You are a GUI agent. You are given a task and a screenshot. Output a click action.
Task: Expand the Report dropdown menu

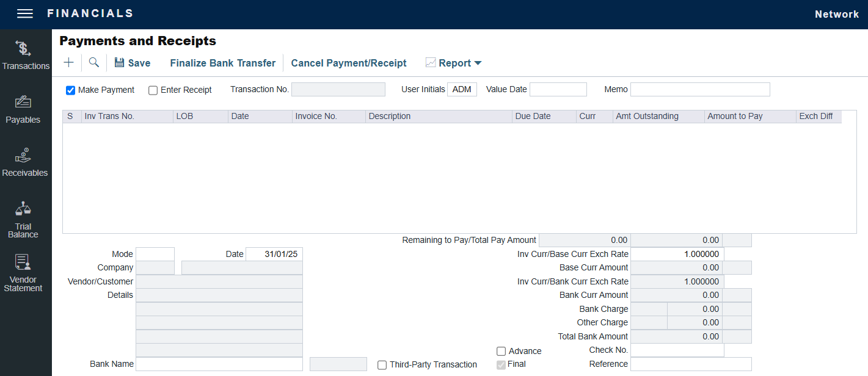[x=454, y=63]
